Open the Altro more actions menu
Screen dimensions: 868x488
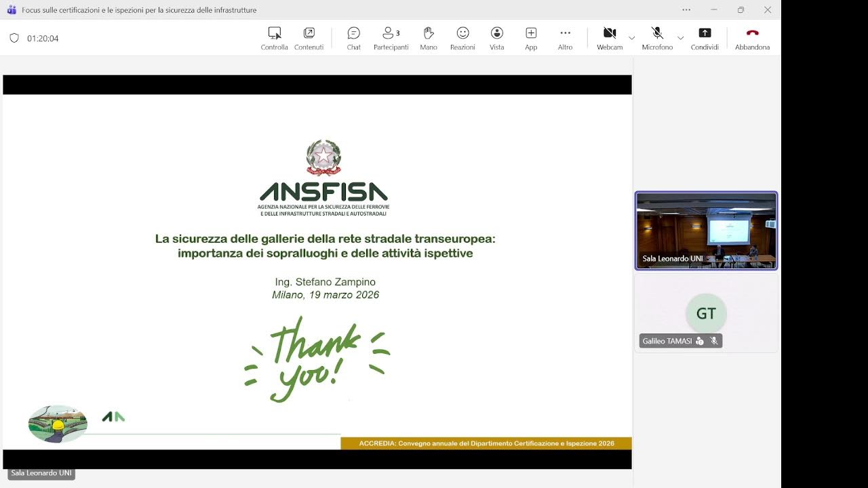(565, 39)
